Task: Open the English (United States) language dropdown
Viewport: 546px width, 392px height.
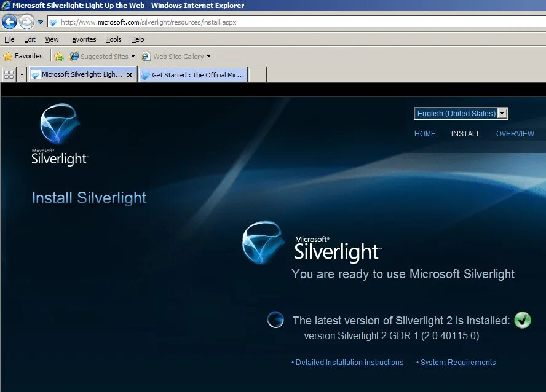Action: point(461,114)
